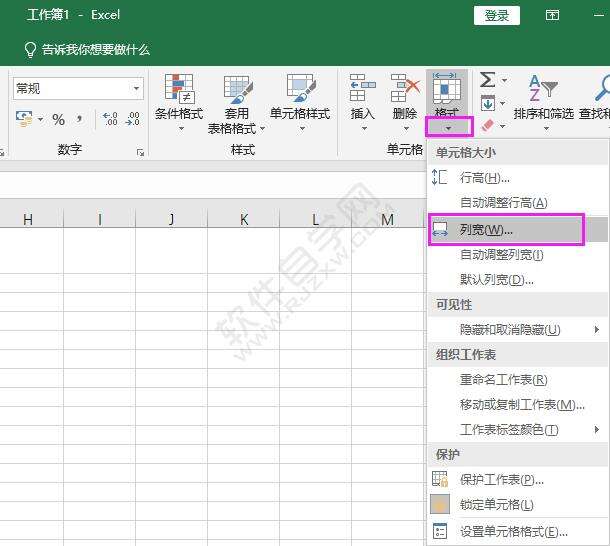Open number group dialog launcher

click(140, 153)
